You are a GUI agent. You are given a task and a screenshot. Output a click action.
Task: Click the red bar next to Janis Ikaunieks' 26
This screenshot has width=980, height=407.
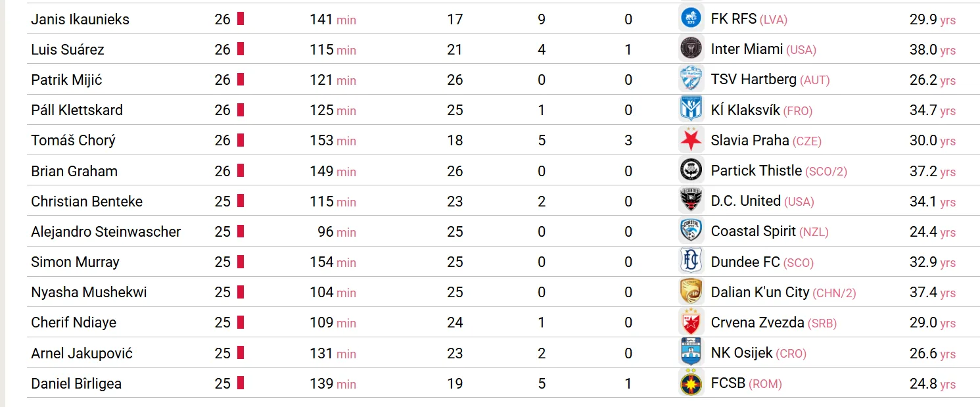pyautogui.click(x=241, y=19)
